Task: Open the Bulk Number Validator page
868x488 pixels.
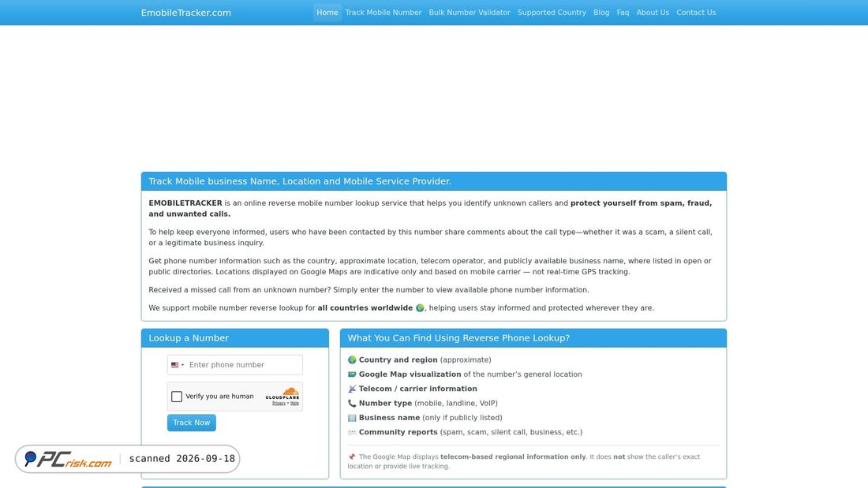Action: pos(470,12)
